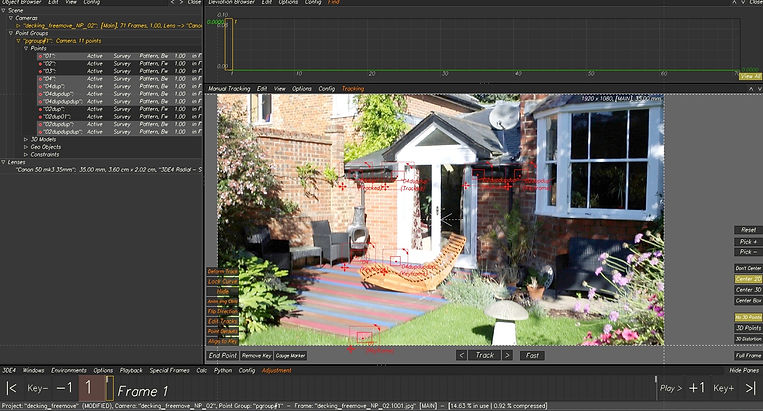
Task: Collapse the Point Groups node
Action: coord(11,33)
